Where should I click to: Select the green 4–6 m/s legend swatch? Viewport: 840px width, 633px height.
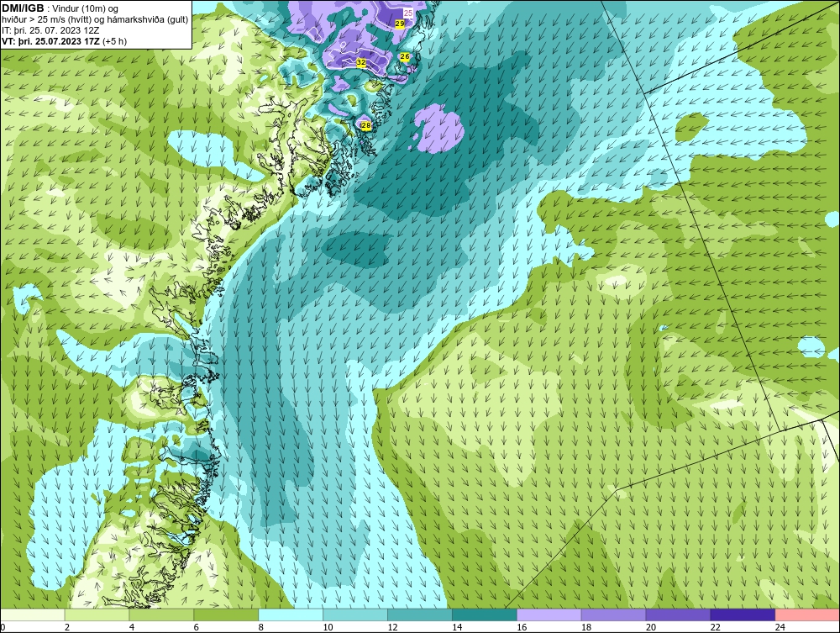click(161, 615)
